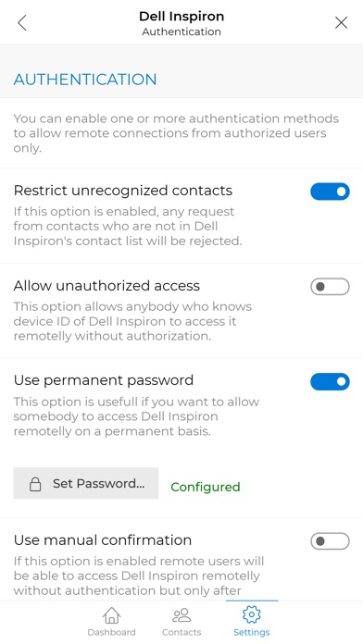Open the Set Password... button
This screenshot has width=363, height=644.
(x=86, y=483)
